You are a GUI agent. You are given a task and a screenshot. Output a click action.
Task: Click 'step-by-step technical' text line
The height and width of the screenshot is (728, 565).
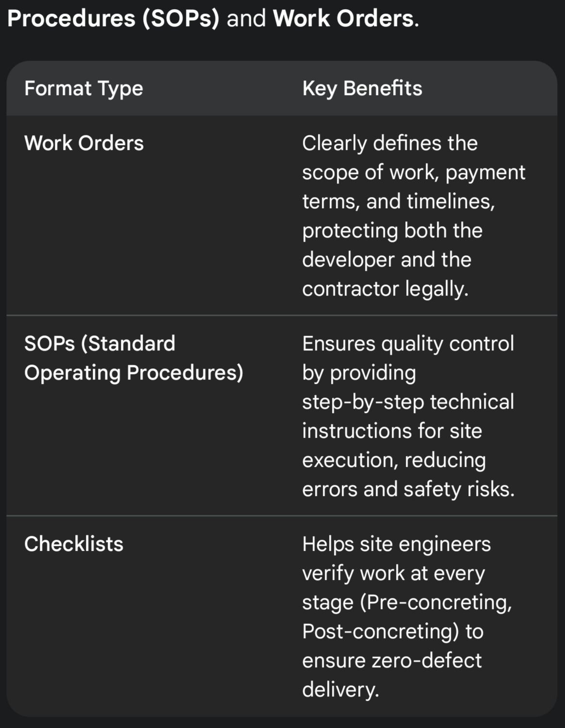click(x=408, y=402)
